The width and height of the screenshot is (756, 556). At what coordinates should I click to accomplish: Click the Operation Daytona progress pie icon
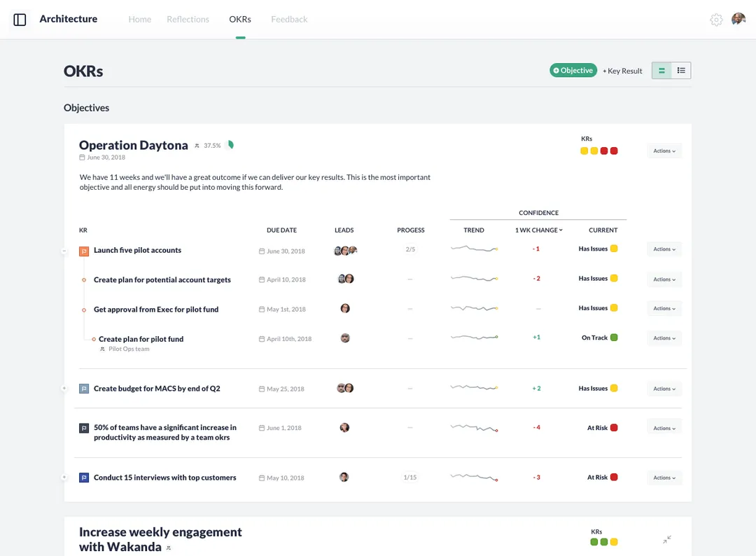(x=230, y=145)
